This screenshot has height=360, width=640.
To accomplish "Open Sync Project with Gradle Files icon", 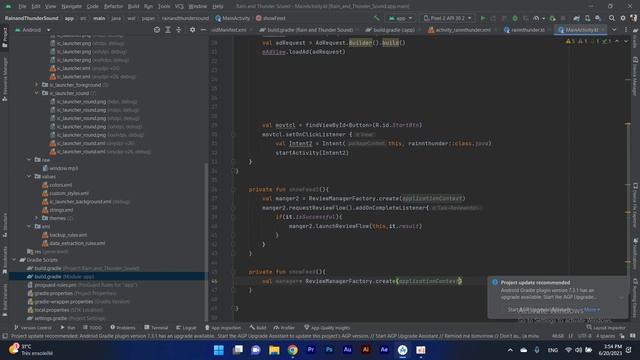I will (576, 18).
